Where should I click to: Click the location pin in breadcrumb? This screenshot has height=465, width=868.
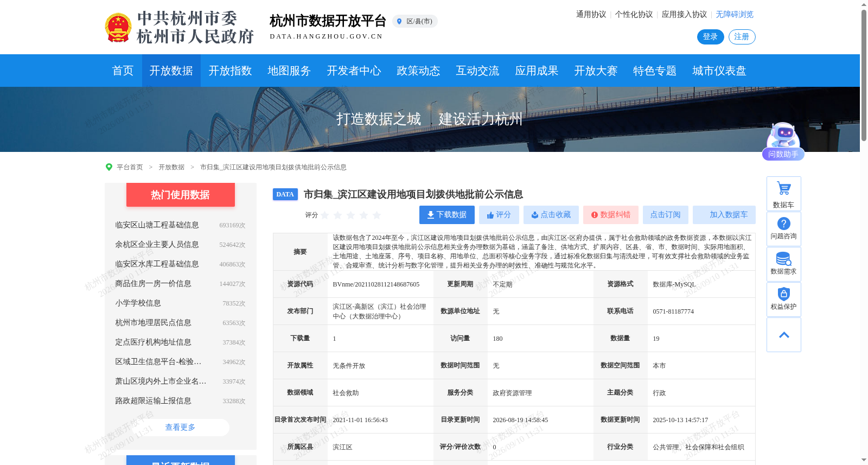[x=108, y=167]
